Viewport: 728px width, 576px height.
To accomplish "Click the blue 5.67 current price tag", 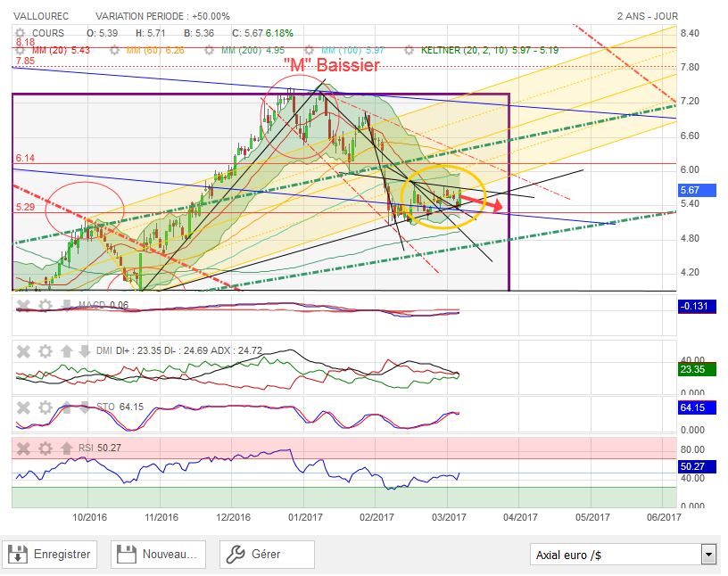I will point(697,190).
